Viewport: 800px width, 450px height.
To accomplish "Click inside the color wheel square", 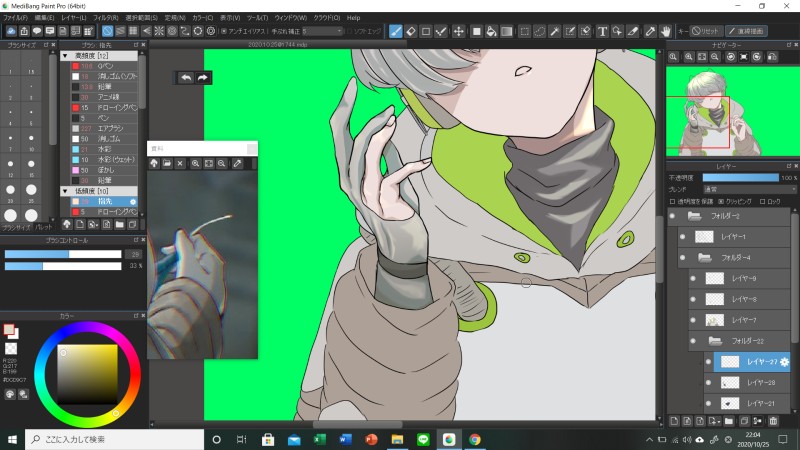I will 87,374.
